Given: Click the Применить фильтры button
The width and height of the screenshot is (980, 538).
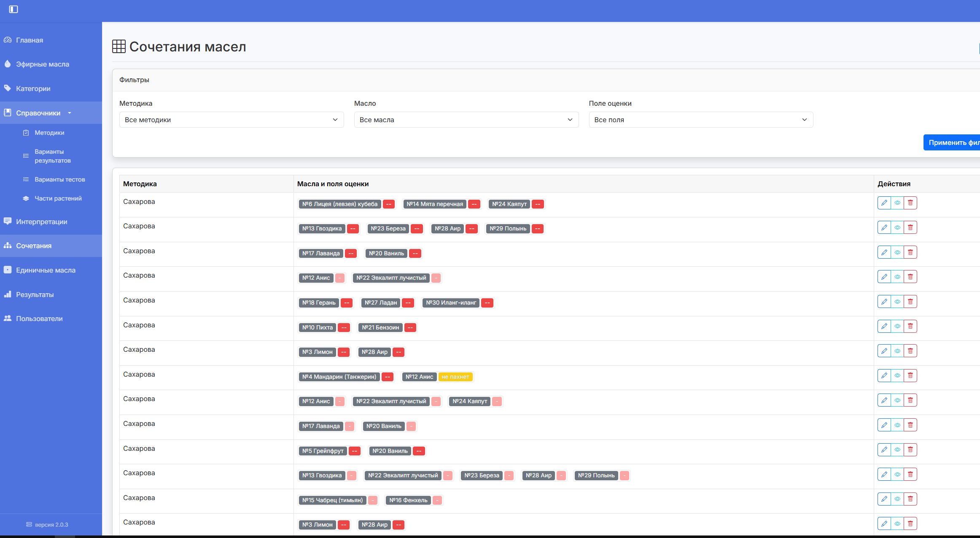Looking at the screenshot, I should pyautogui.click(x=952, y=142).
